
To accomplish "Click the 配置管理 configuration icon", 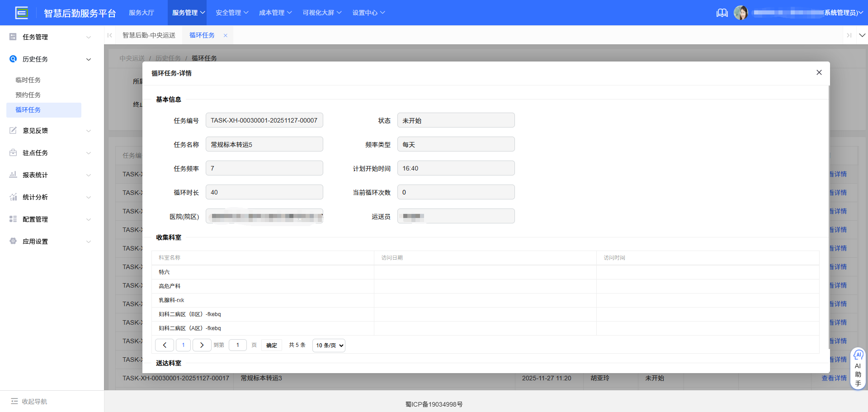I will click(x=13, y=219).
